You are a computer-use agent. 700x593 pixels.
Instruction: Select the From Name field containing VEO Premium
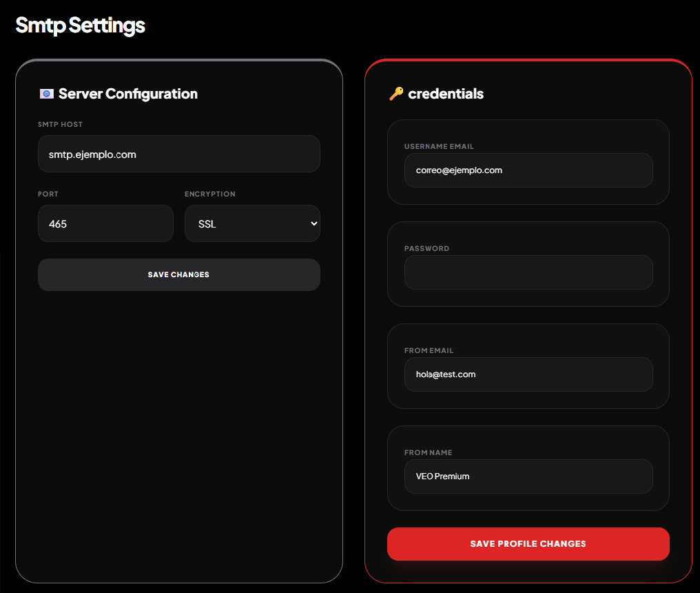528,476
